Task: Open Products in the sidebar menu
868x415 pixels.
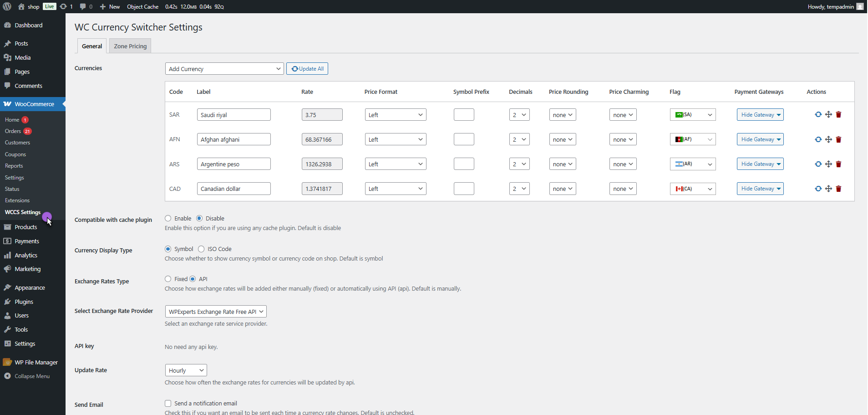Action: [25, 227]
